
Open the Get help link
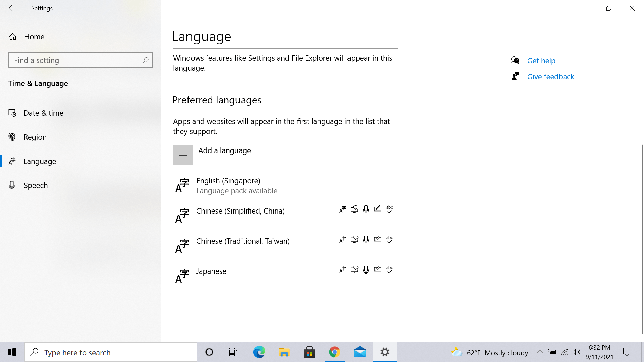tap(541, 61)
